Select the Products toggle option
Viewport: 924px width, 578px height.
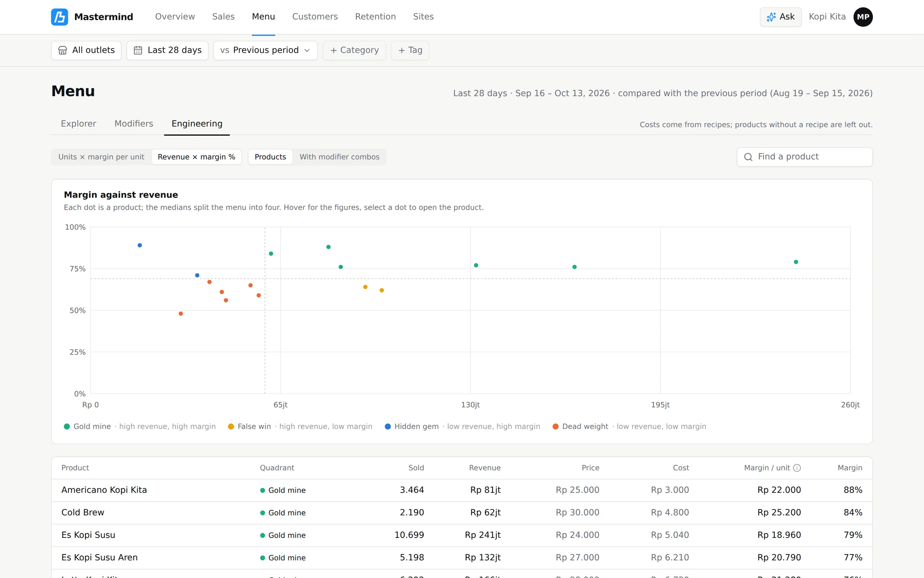coord(270,157)
